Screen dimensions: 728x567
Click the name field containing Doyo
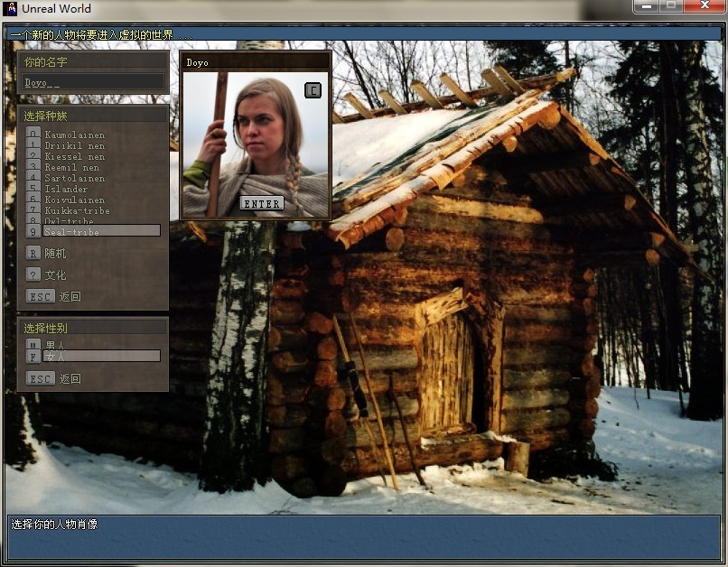(93, 82)
